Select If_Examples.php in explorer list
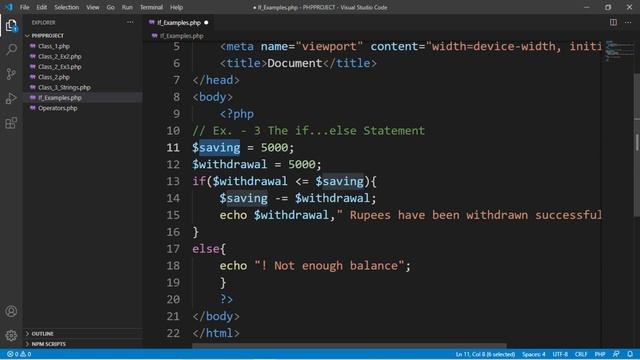The image size is (640, 360). pos(60,98)
